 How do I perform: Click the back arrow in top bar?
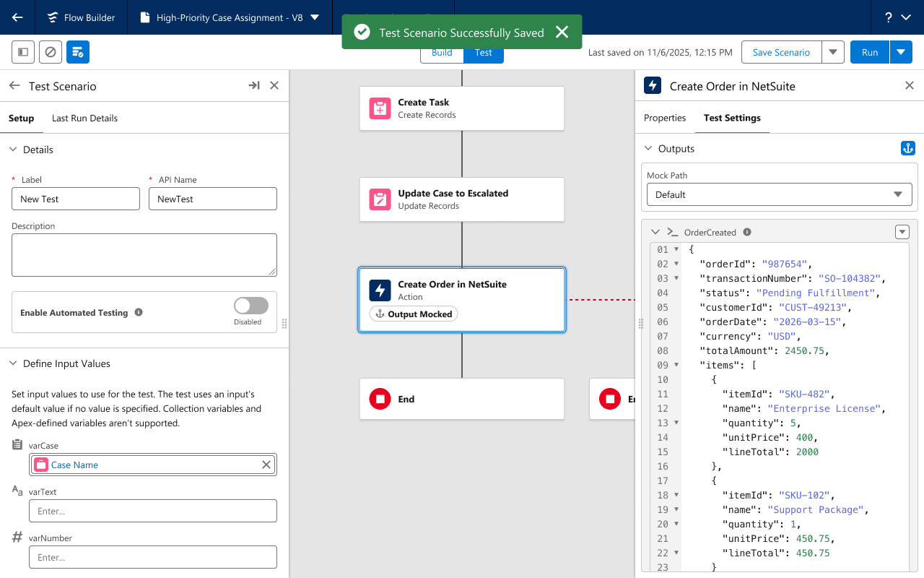(x=17, y=17)
